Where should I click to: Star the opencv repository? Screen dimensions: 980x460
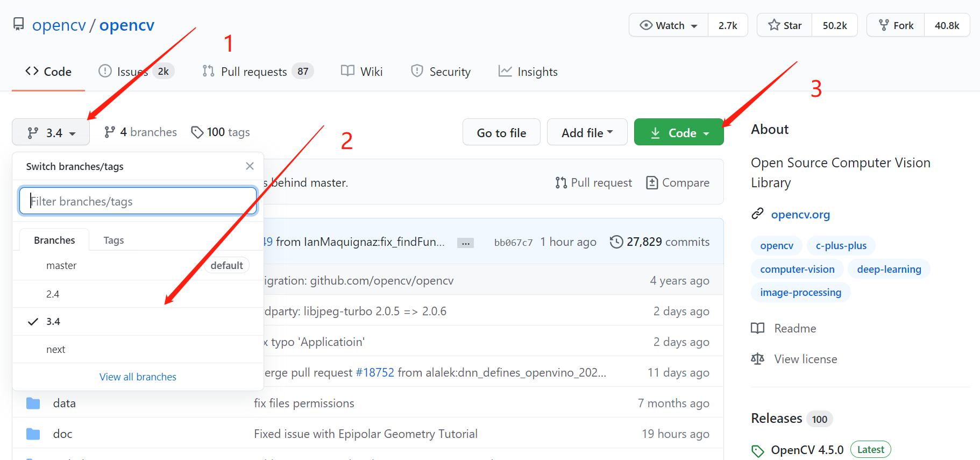[x=785, y=25]
